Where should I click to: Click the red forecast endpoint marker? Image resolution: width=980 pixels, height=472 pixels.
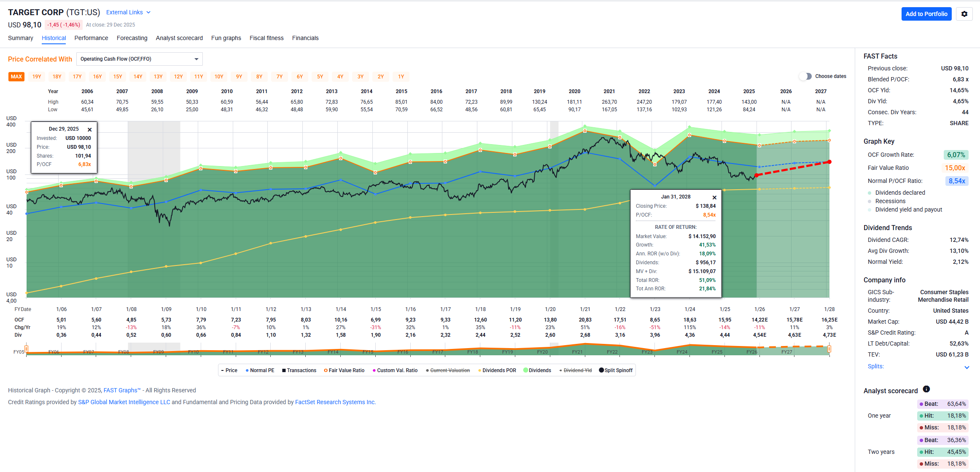click(829, 162)
